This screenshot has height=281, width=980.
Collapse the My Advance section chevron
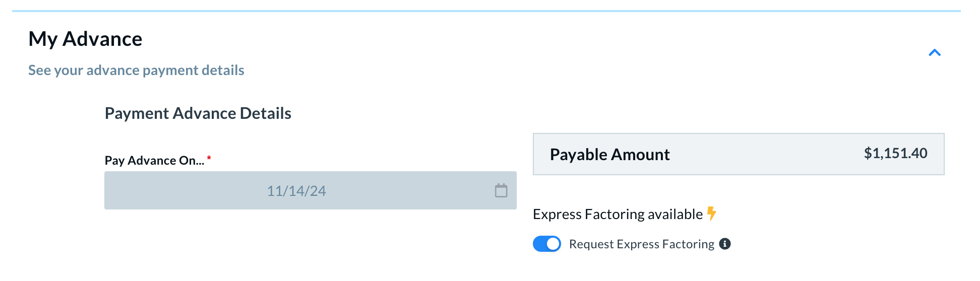click(x=935, y=52)
